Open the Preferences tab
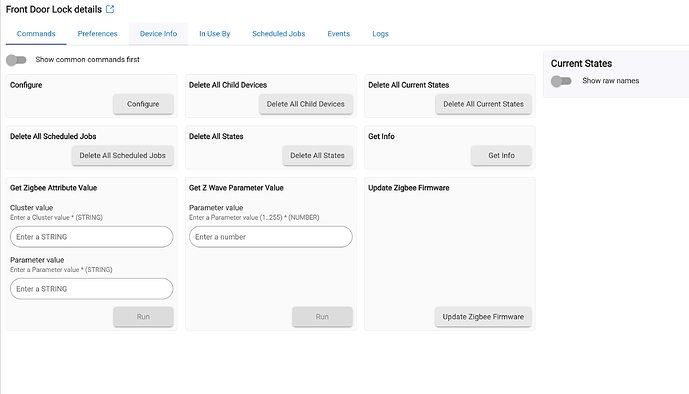689x394 pixels. tap(98, 34)
